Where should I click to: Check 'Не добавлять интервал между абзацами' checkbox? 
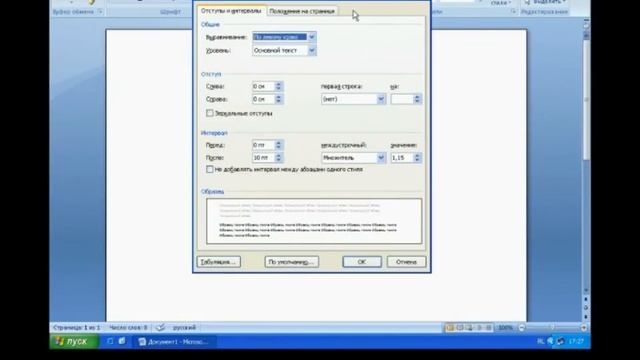click(x=210, y=169)
